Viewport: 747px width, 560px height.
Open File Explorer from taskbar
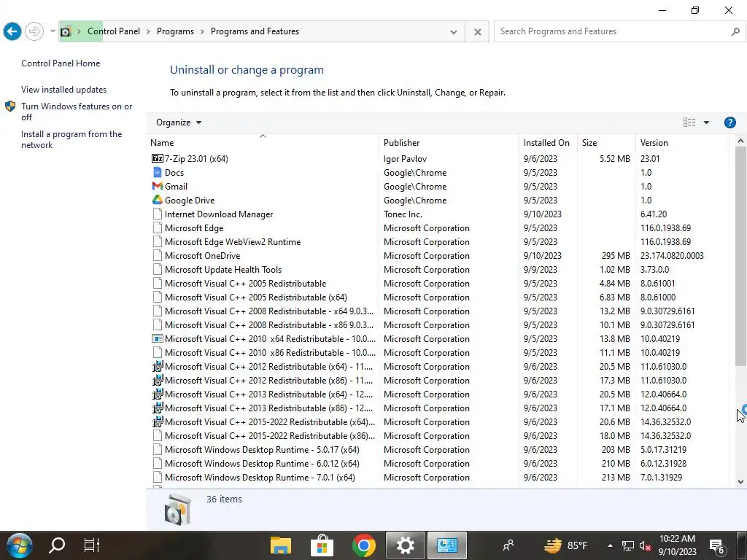pyautogui.click(x=281, y=545)
